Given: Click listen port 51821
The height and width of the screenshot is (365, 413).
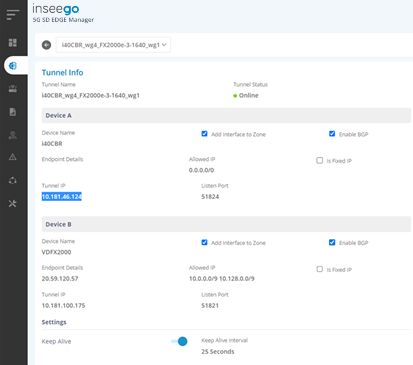Looking at the screenshot, I should pyautogui.click(x=210, y=306).
